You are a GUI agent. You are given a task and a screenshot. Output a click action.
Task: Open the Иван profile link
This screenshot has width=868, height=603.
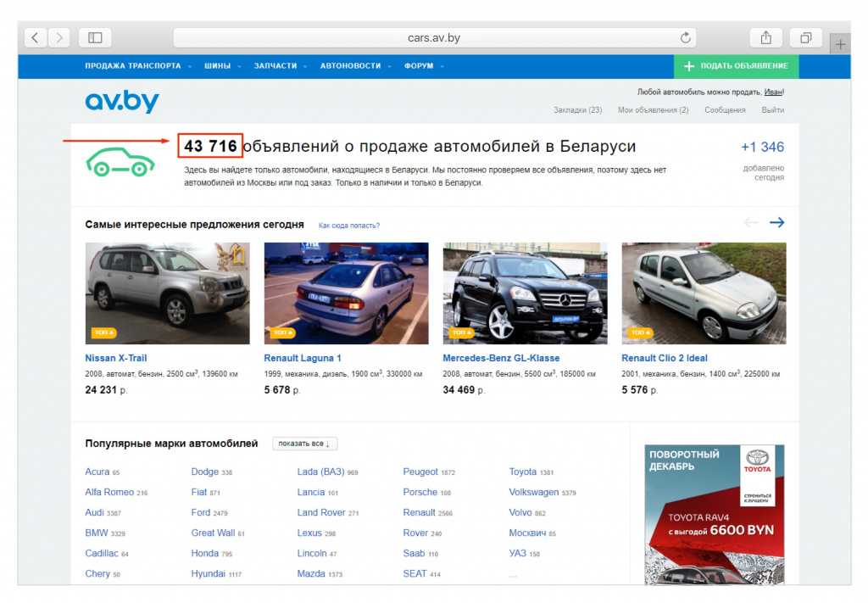(773, 92)
